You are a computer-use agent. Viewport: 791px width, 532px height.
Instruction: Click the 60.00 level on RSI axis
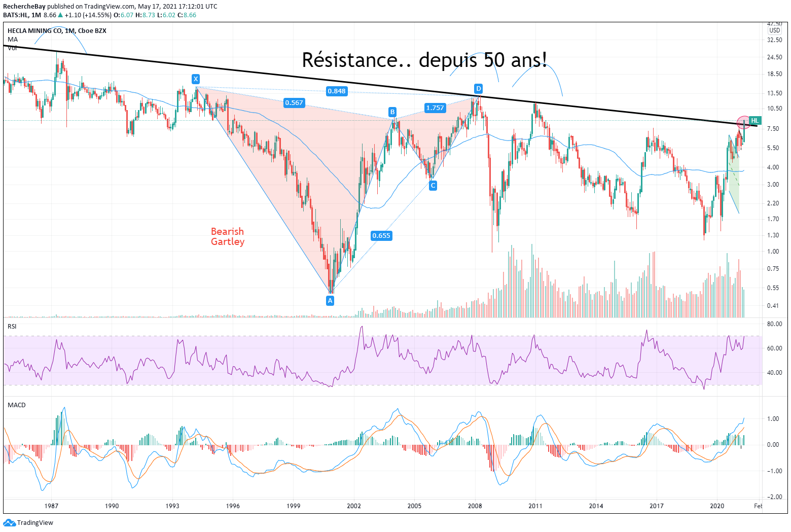click(x=775, y=348)
